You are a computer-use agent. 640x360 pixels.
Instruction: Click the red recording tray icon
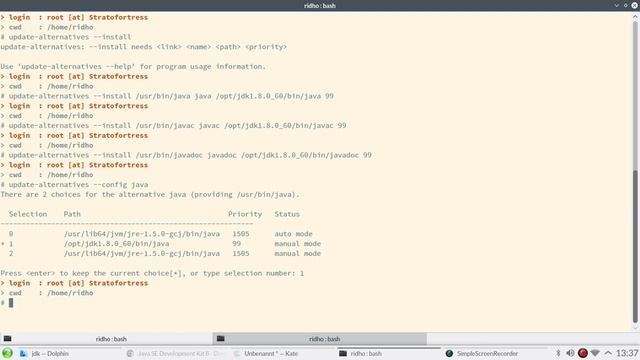582,353
